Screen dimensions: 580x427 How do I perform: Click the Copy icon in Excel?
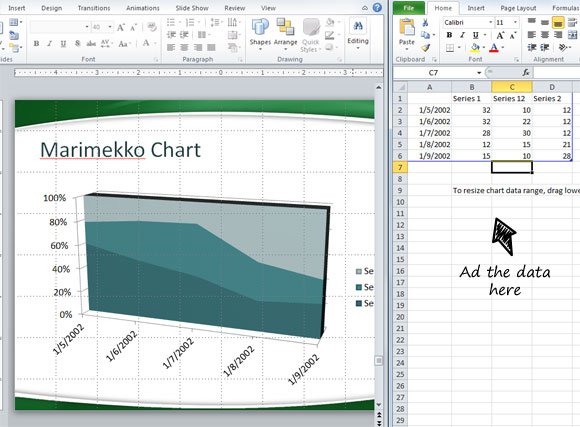pyautogui.click(x=425, y=35)
